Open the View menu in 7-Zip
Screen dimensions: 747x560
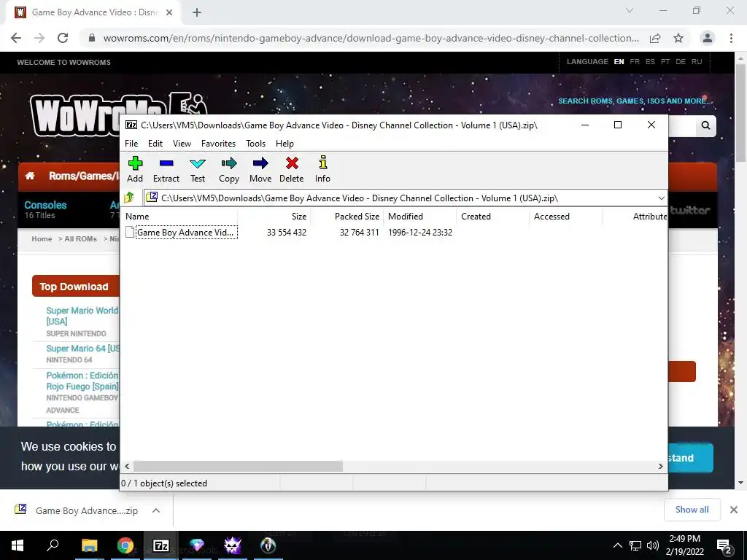[x=182, y=144]
